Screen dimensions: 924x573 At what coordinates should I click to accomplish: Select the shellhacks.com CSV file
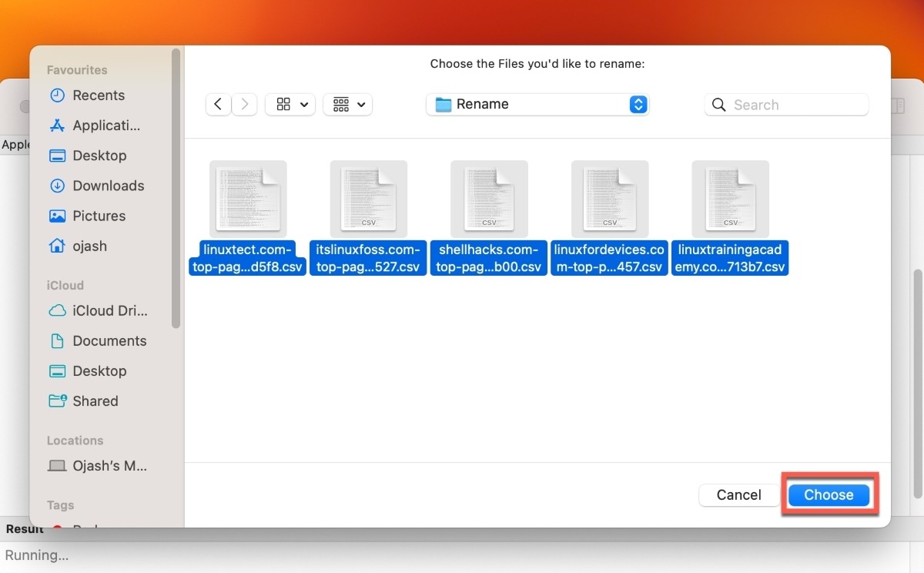[488, 199]
